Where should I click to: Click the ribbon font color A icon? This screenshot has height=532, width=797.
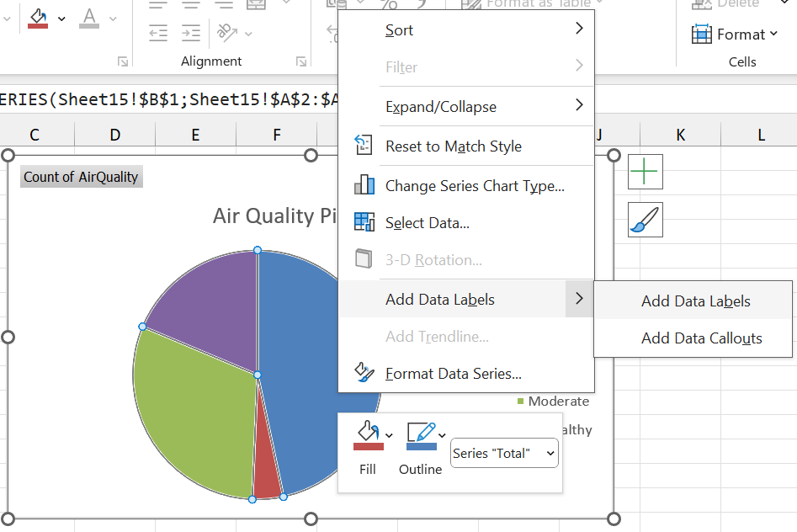pos(89,18)
